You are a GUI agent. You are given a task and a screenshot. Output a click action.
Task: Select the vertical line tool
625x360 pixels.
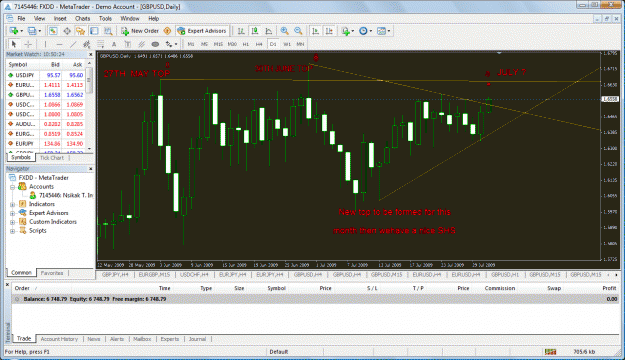[x=45, y=44]
